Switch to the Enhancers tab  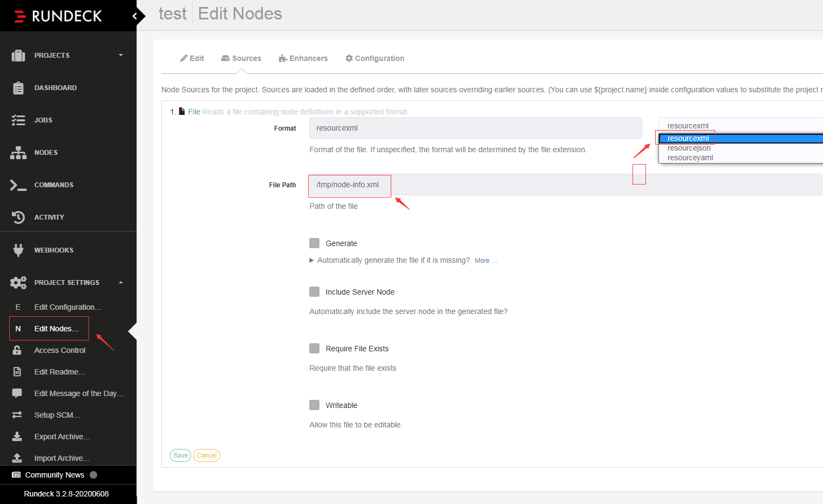303,58
